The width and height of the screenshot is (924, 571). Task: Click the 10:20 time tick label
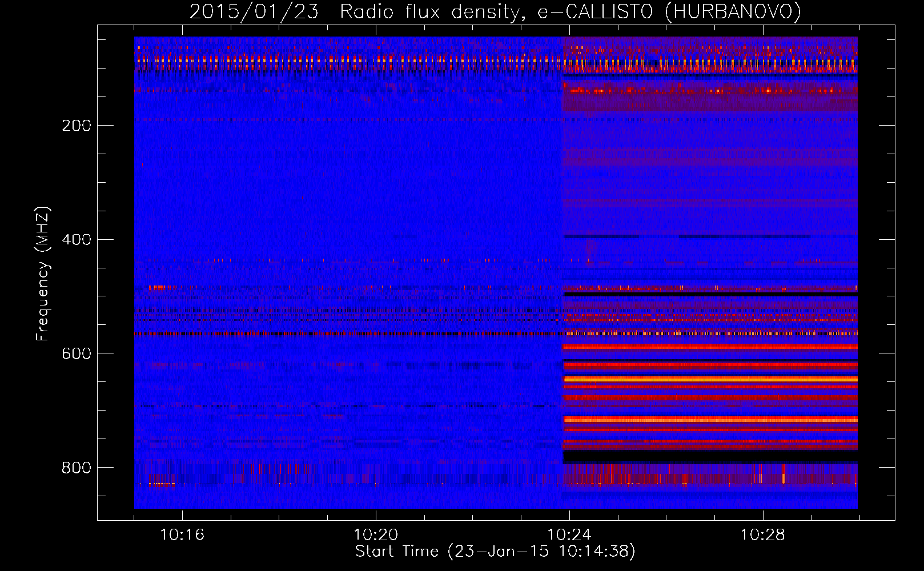coord(376,535)
